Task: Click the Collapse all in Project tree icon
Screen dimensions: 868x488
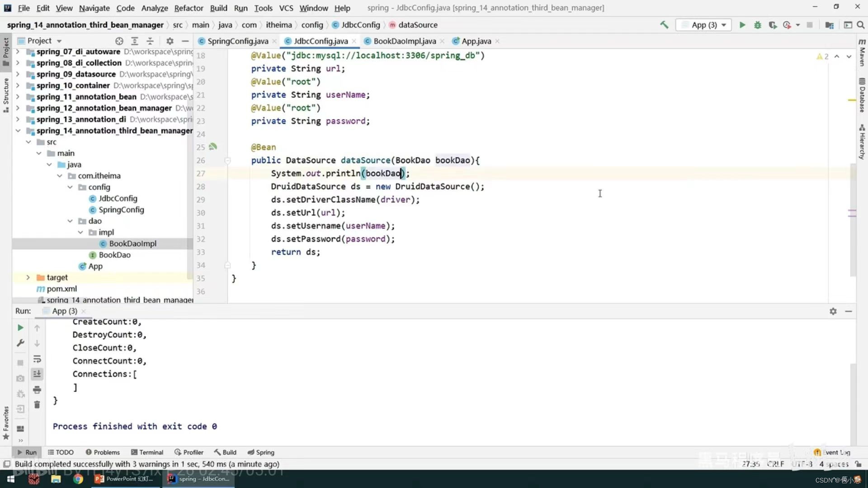Action: 150,40
